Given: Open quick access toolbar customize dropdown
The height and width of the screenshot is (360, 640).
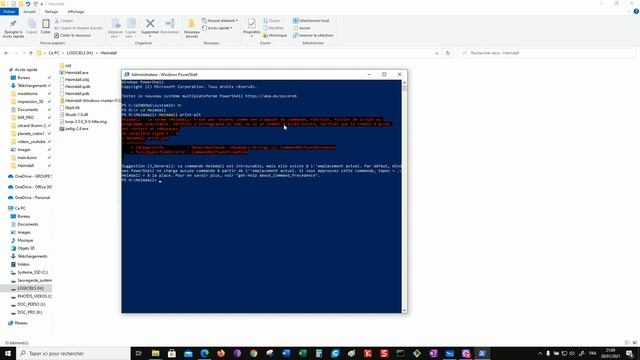Looking at the screenshot, I should pyautogui.click(x=42, y=4).
